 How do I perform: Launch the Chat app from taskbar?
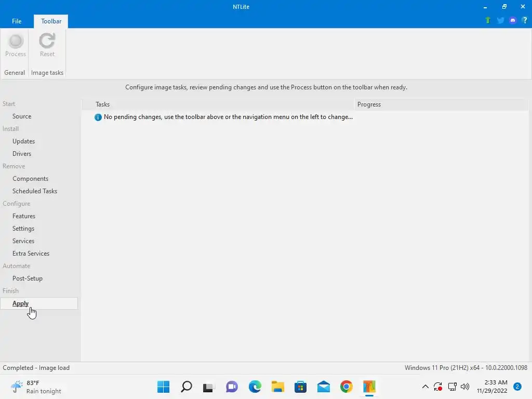(x=232, y=387)
